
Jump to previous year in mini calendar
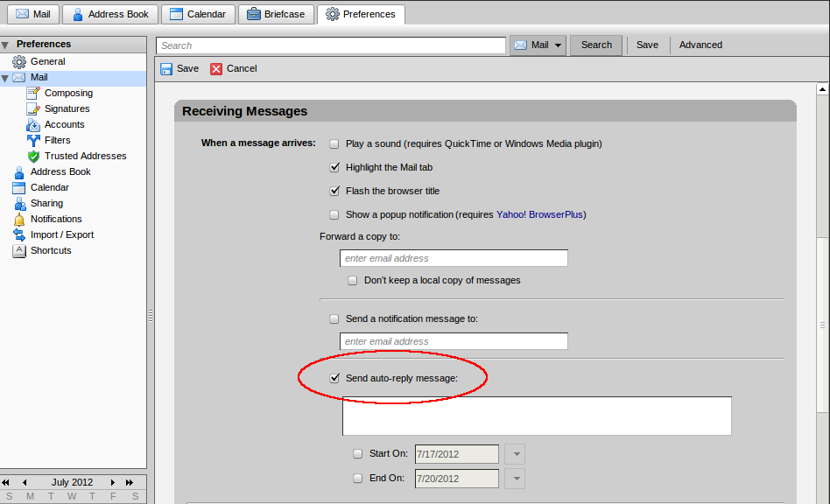[6, 482]
